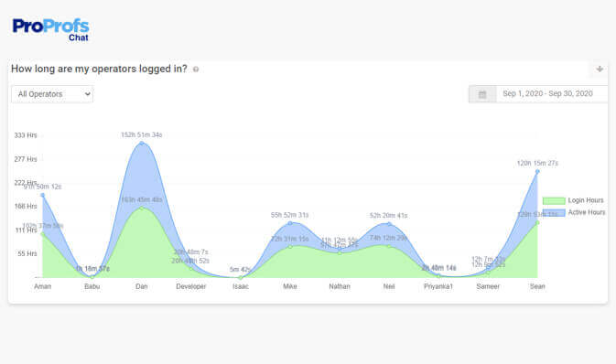Image resolution: width=616 pixels, height=364 pixels.
Task: Click the Sean axis label
Action: pos(537,286)
